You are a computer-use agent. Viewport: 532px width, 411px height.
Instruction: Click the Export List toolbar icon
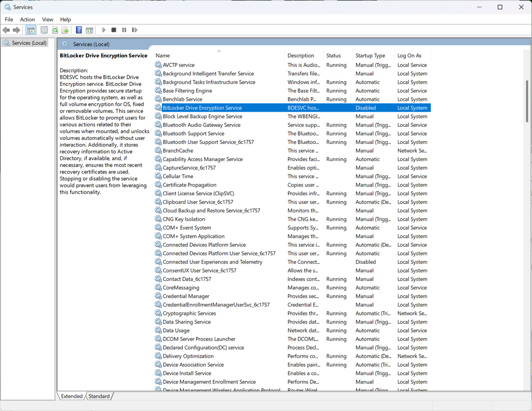coord(65,30)
